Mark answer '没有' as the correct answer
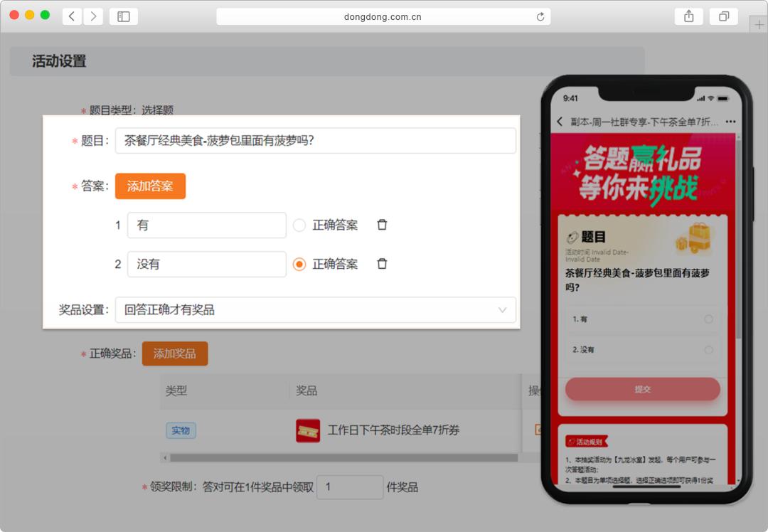This screenshot has width=768, height=532. [299, 265]
